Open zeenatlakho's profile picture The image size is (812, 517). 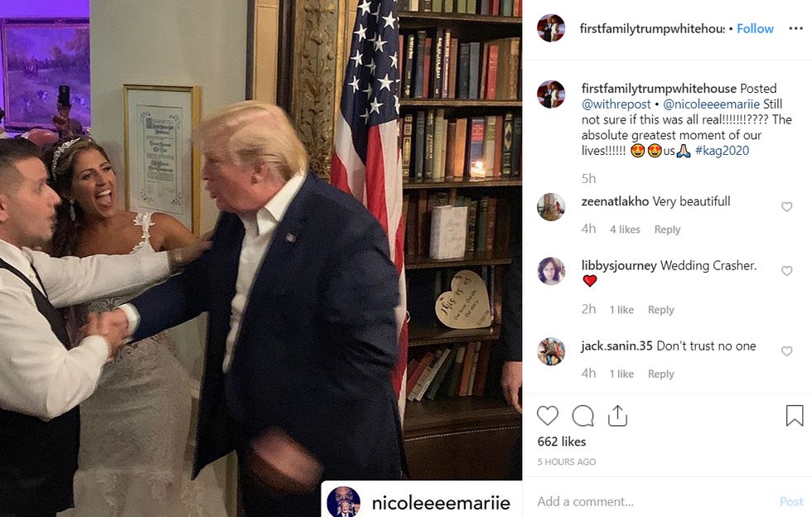click(551, 206)
